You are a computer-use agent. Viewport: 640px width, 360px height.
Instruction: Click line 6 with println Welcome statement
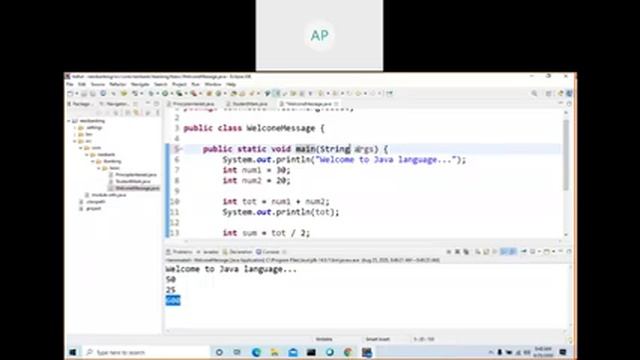point(344,160)
